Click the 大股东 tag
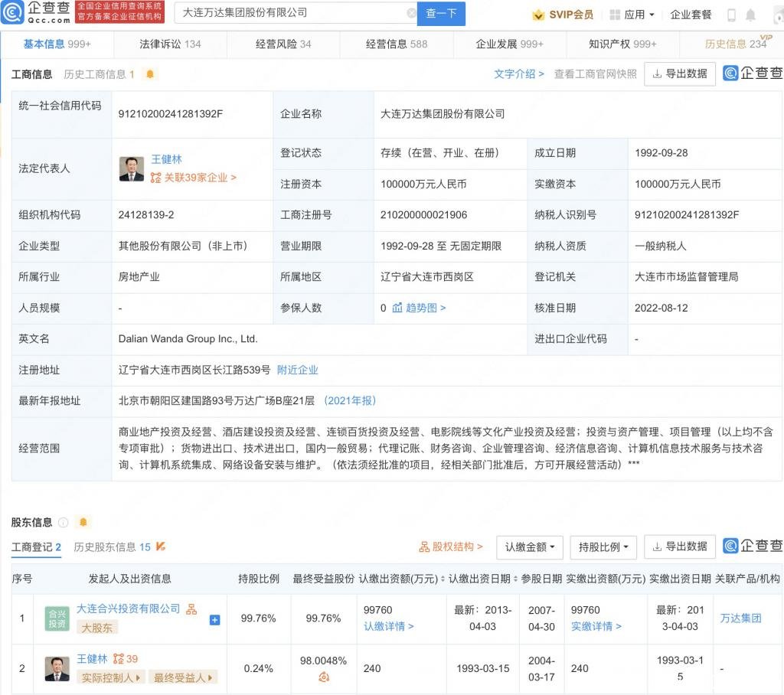The width and height of the screenshot is (784, 695). (97, 628)
